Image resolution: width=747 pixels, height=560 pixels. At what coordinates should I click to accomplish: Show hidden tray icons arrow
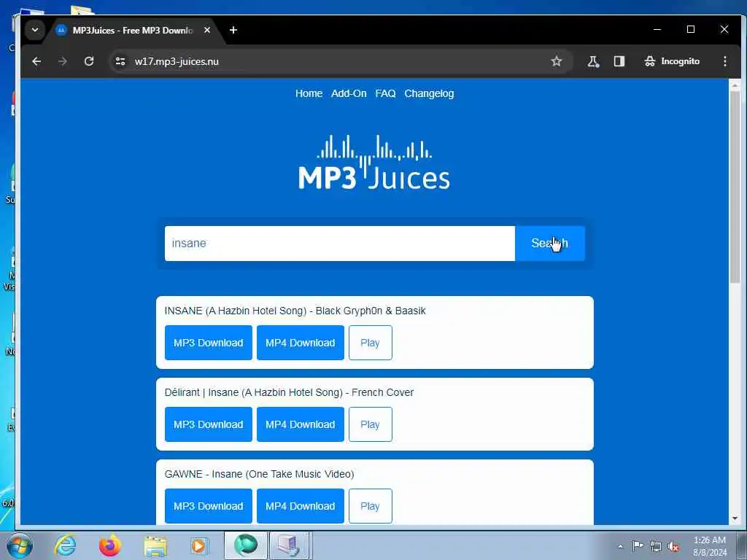coord(620,546)
